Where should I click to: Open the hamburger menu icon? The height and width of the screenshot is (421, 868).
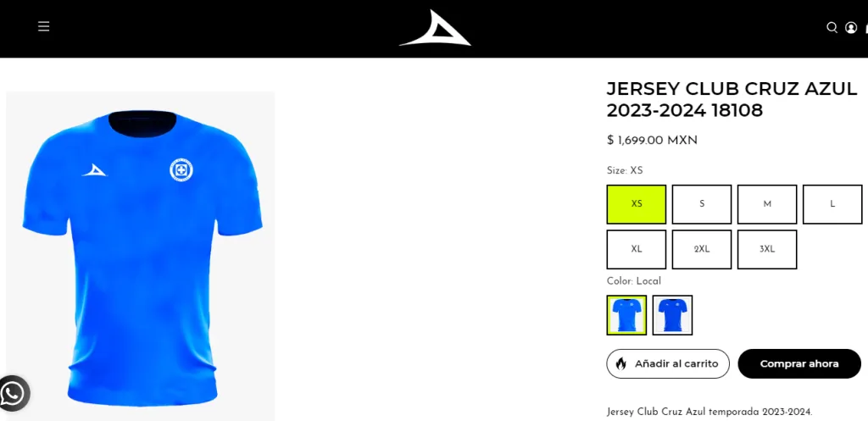click(44, 26)
